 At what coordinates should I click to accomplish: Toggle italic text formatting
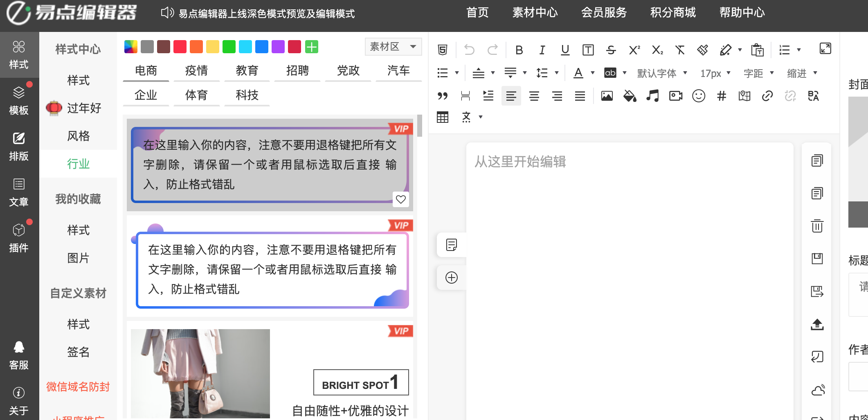[542, 50]
